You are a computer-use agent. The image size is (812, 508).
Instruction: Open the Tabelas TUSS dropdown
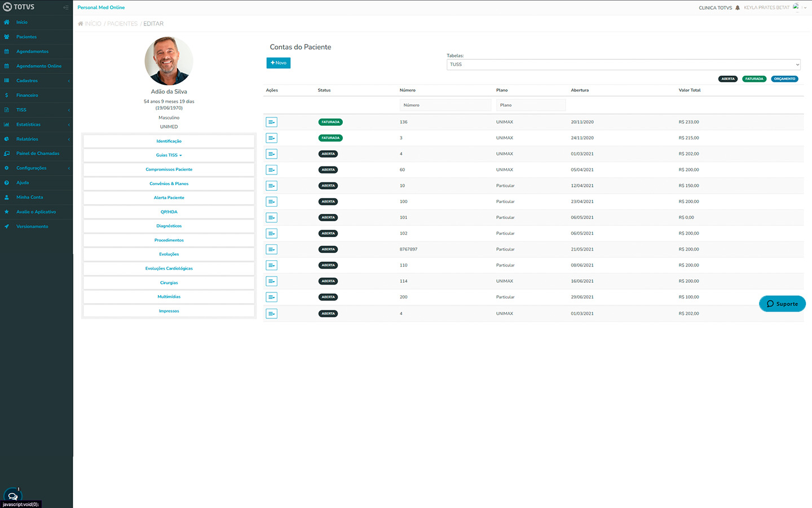(x=623, y=64)
